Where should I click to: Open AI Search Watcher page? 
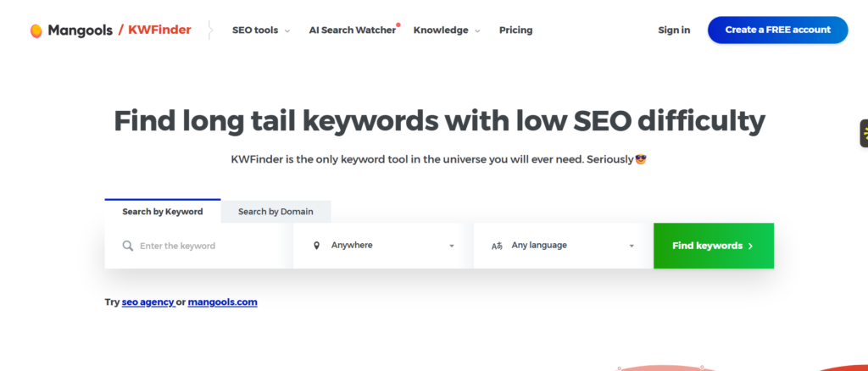click(x=352, y=30)
